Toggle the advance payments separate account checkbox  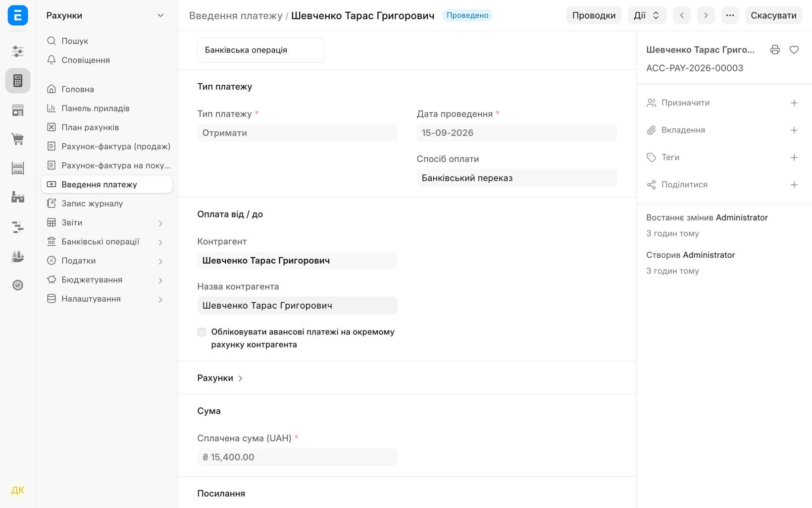(202, 332)
